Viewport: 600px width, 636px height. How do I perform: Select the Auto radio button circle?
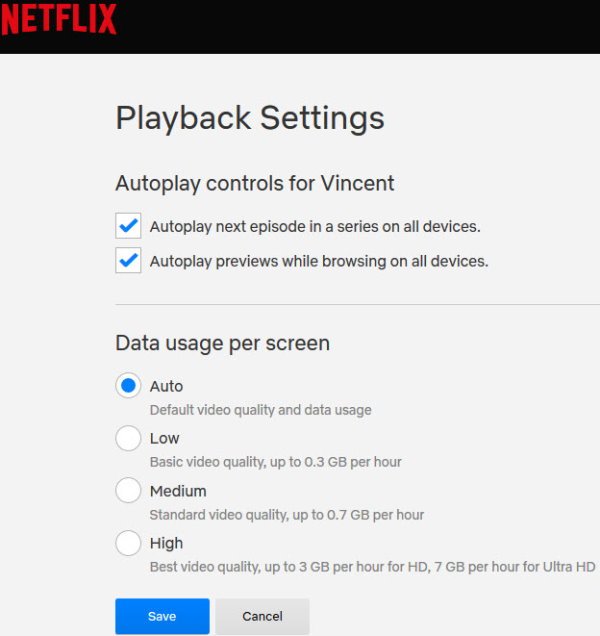(x=128, y=386)
